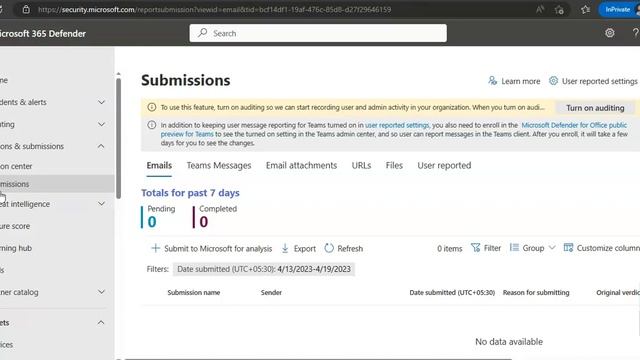640x360 pixels.
Task: Open the Files tab
Action: pos(394,165)
